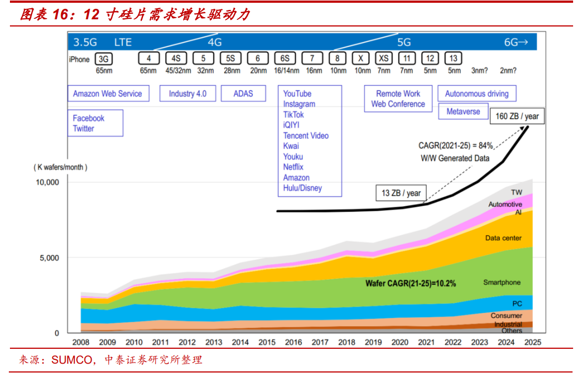
Task: Expand the Industry 4.0 box
Action: pos(188,93)
